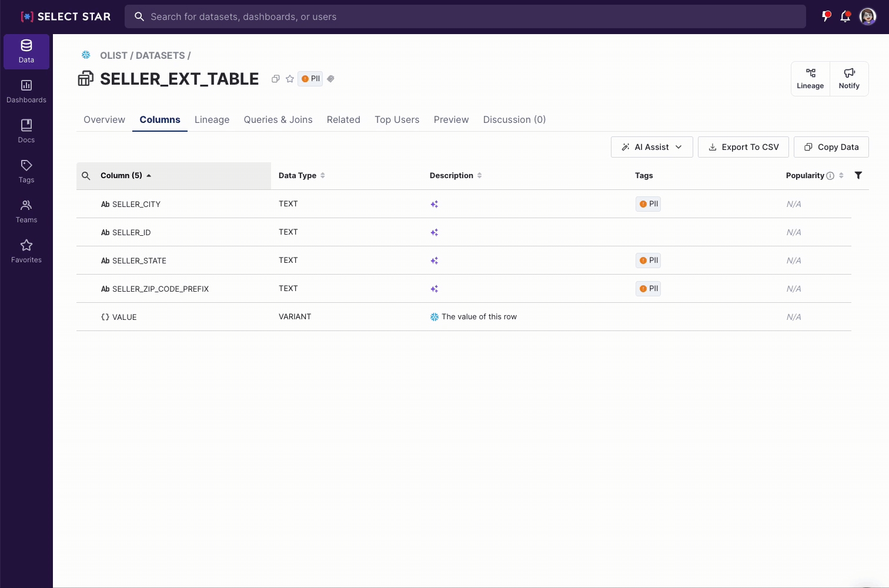This screenshot has height=588, width=889.
Task: Expand the AI Assist dropdown
Action: (x=651, y=147)
